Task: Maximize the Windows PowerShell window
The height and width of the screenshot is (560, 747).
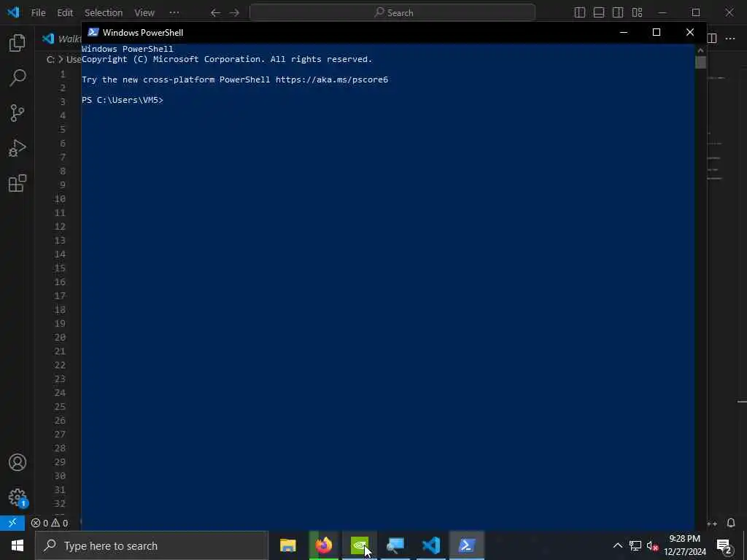Action: coord(657,32)
